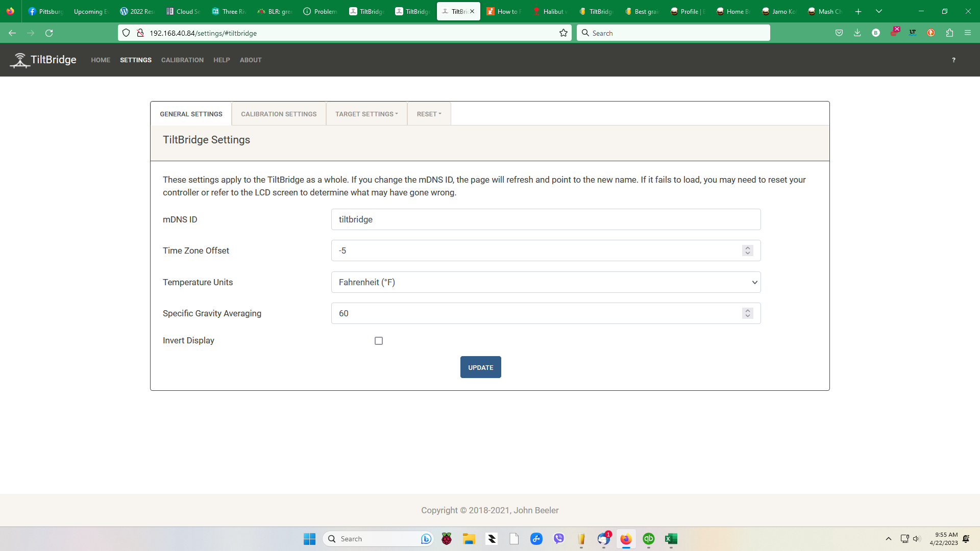Open the tracking protection shield icon
This screenshot has width=980, height=551.
(126, 33)
